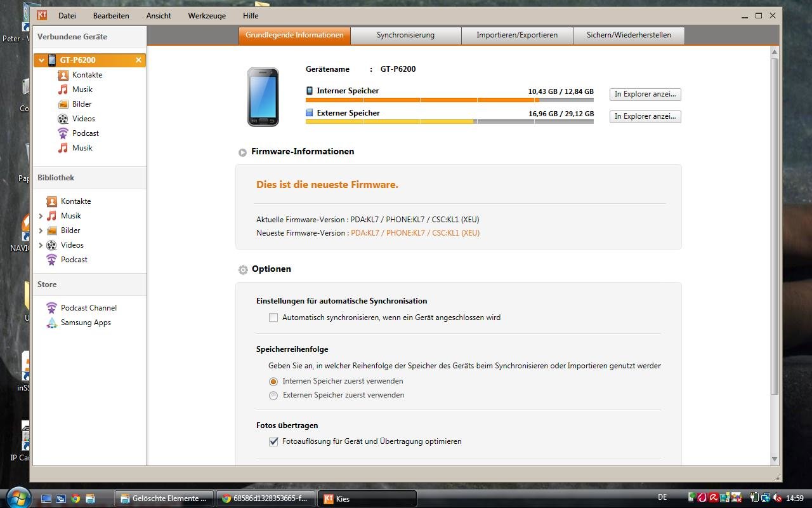Open the Werkzeuge menu

point(207,16)
